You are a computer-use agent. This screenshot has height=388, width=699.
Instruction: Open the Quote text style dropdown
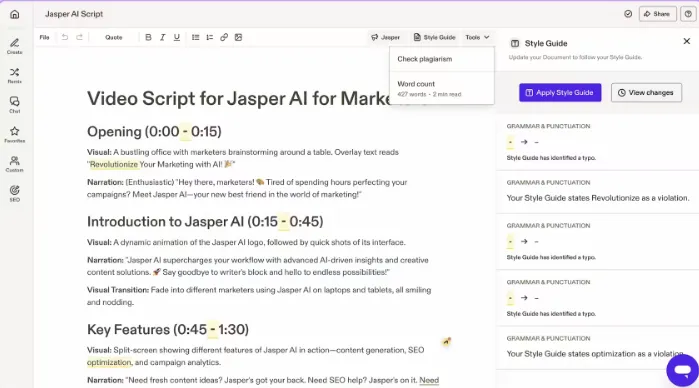click(114, 37)
